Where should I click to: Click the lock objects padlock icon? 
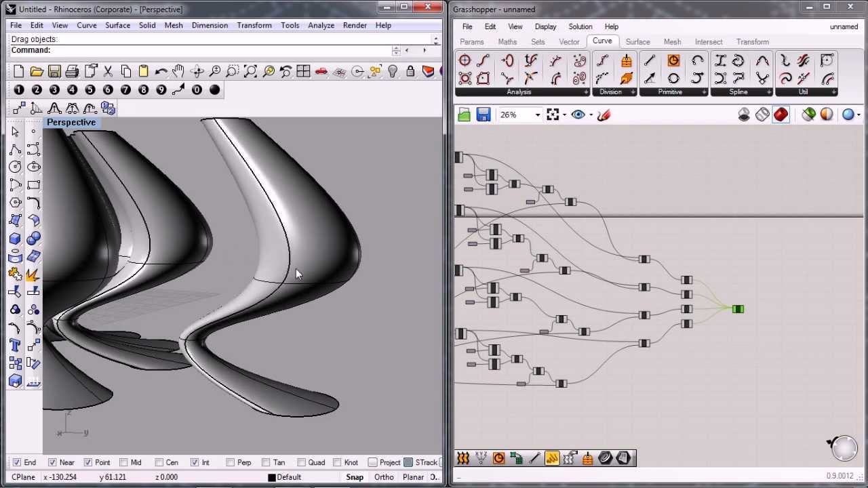(410, 72)
